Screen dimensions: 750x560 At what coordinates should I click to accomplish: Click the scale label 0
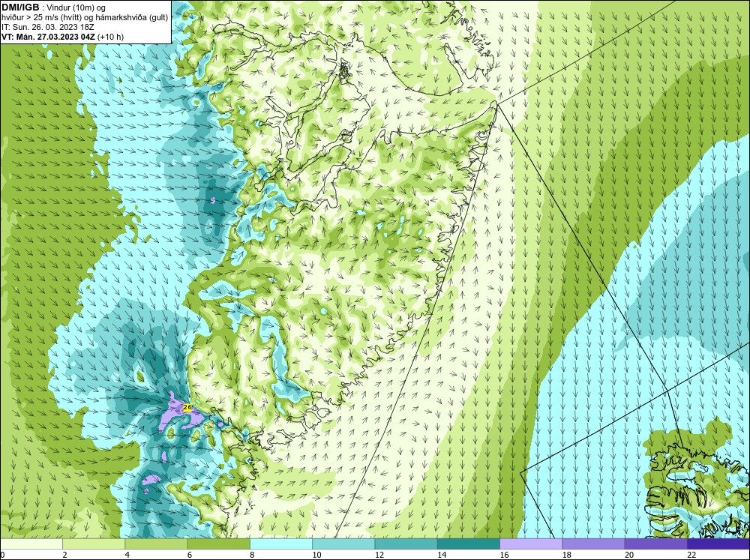[x=2, y=555]
